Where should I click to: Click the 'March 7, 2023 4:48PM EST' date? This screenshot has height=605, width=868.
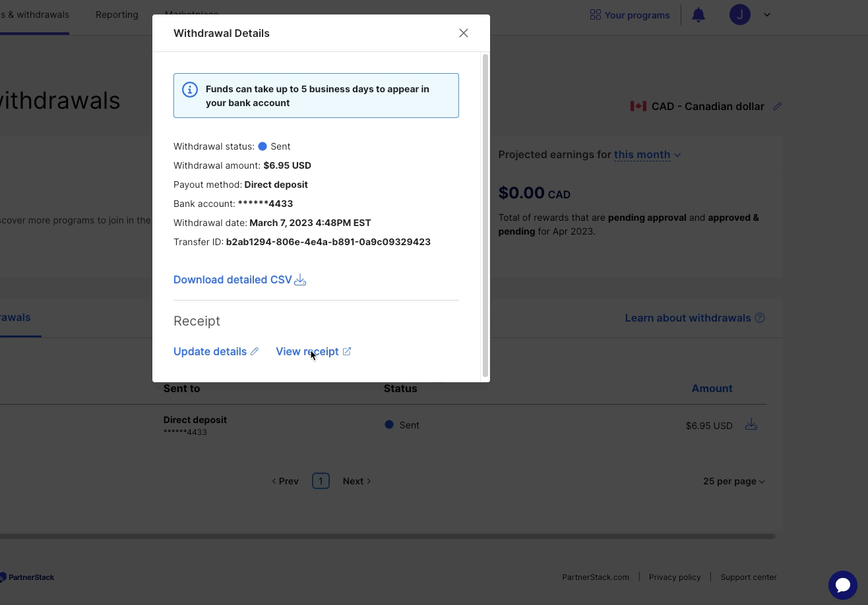[x=310, y=223]
